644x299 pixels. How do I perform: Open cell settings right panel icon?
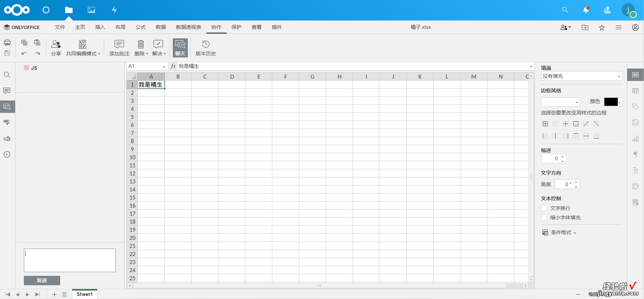tap(635, 75)
